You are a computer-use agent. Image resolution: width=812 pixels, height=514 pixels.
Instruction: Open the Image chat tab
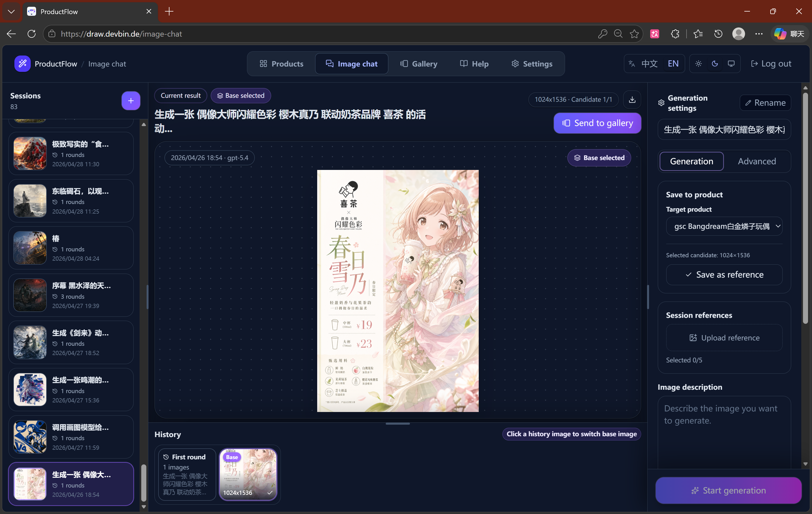pyautogui.click(x=351, y=64)
